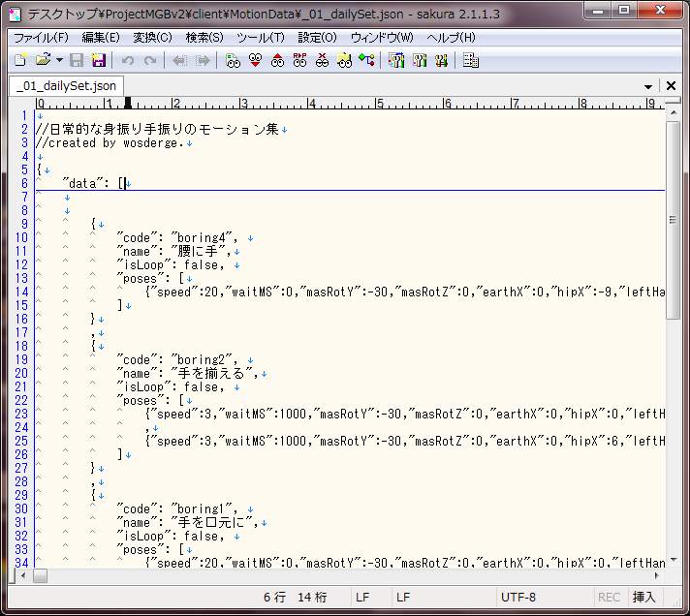Click the New file icon

[x=19, y=61]
